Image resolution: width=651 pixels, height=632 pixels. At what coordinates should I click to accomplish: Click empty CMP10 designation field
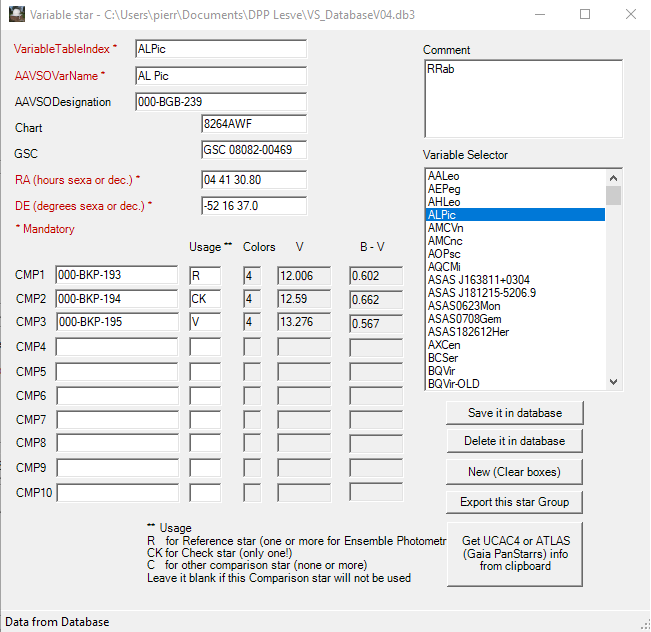coord(117,493)
